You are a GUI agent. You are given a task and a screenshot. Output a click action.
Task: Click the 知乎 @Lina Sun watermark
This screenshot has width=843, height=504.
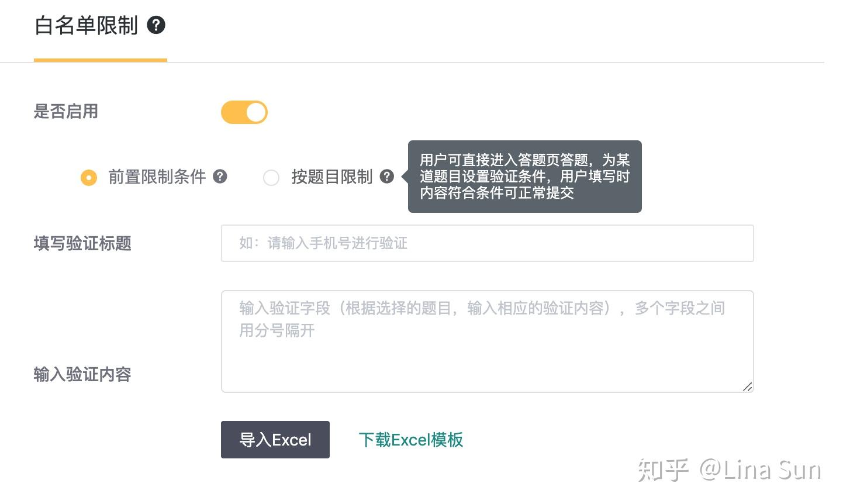click(x=730, y=470)
